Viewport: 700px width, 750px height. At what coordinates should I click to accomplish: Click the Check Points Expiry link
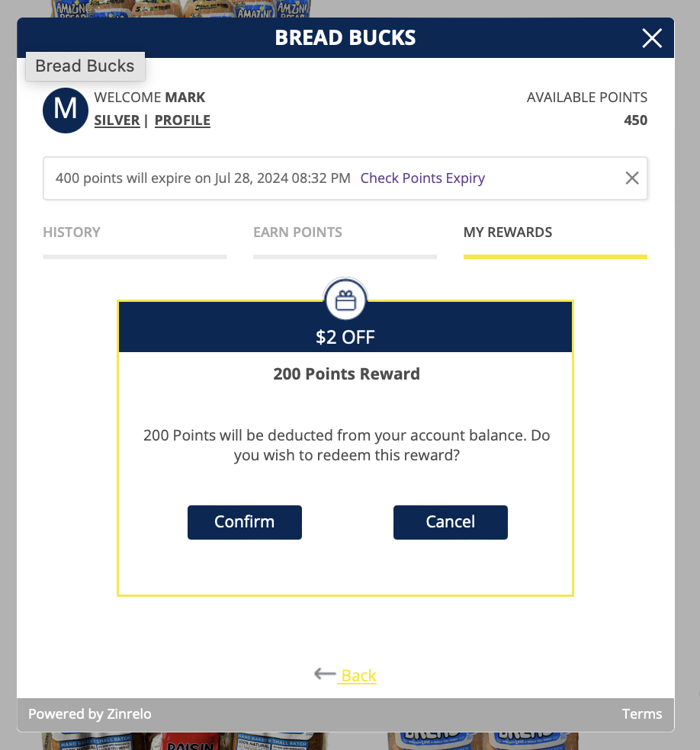[422, 178]
